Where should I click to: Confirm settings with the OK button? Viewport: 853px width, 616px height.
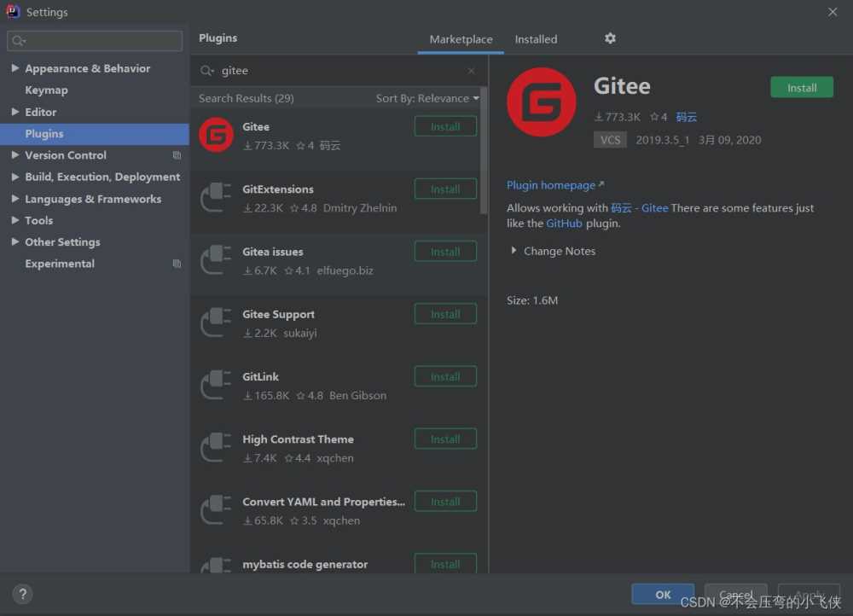[x=663, y=594]
